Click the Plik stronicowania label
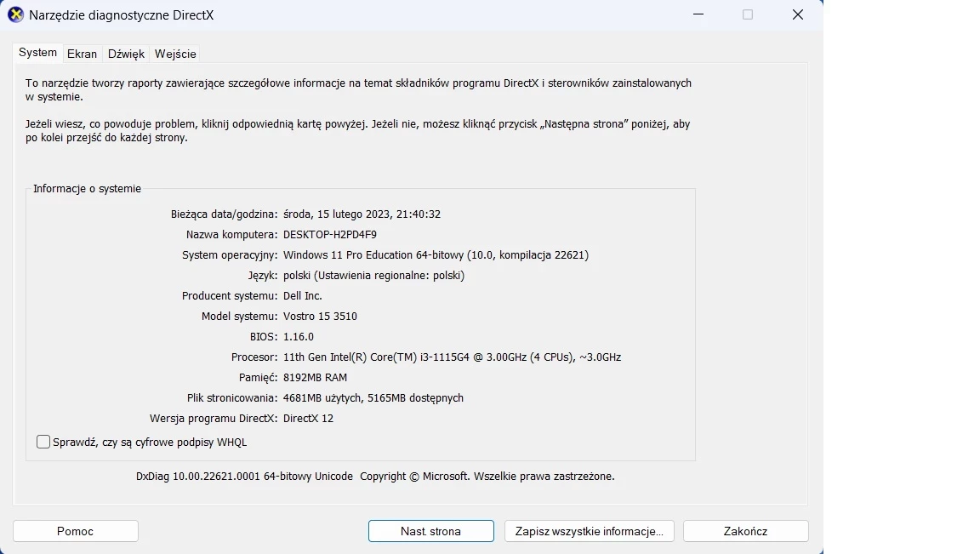The height and width of the screenshot is (554, 980). pos(232,397)
